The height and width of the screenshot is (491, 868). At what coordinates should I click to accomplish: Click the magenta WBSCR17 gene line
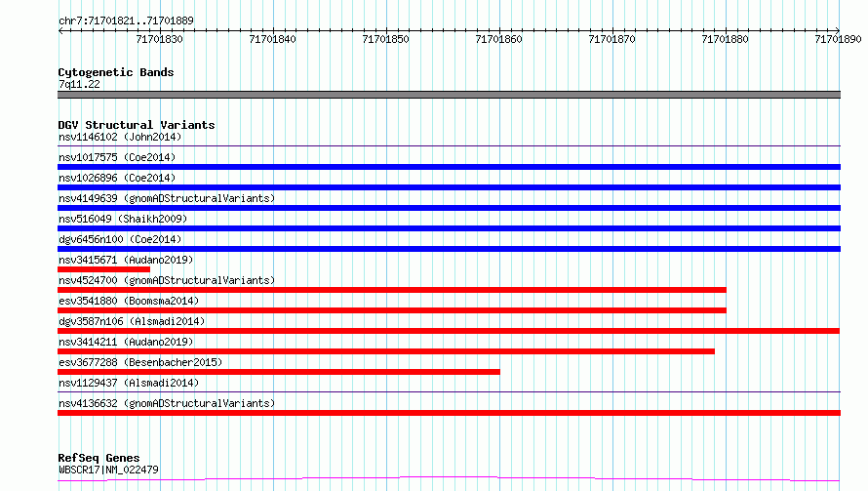449,478
